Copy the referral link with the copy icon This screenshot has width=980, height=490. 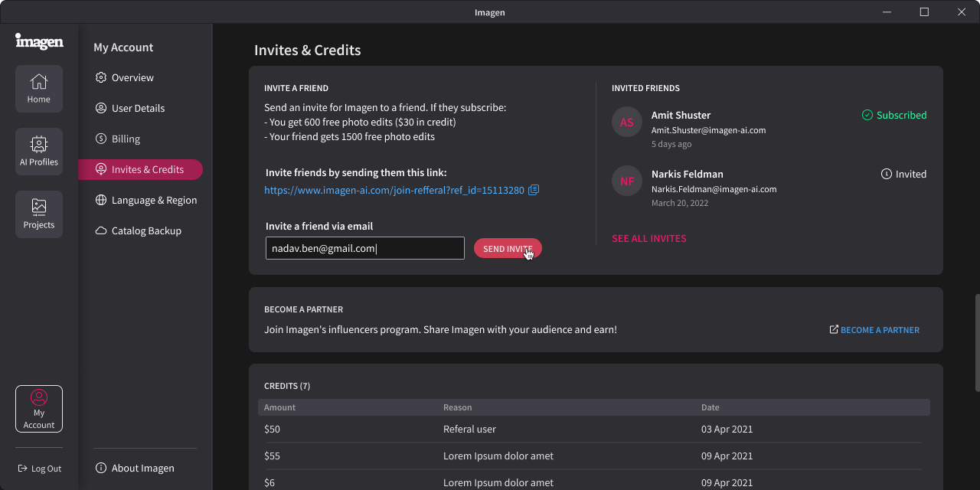pos(534,190)
